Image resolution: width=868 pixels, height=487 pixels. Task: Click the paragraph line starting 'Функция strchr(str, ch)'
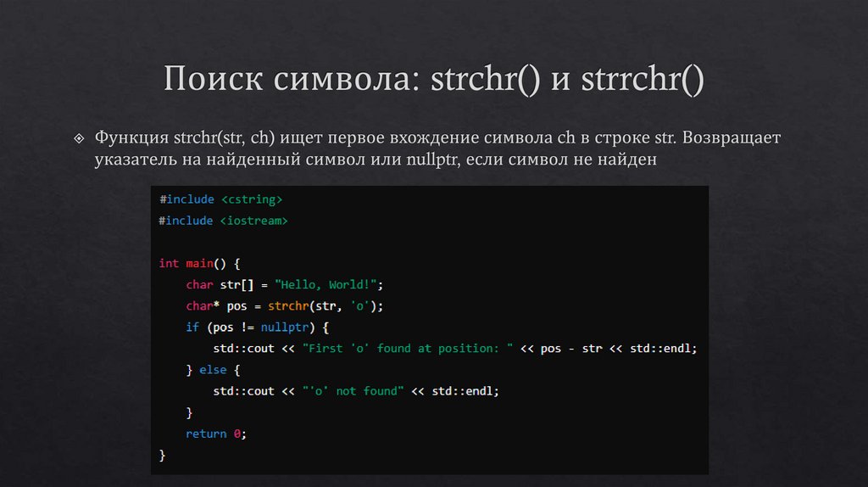tap(437, 137)
